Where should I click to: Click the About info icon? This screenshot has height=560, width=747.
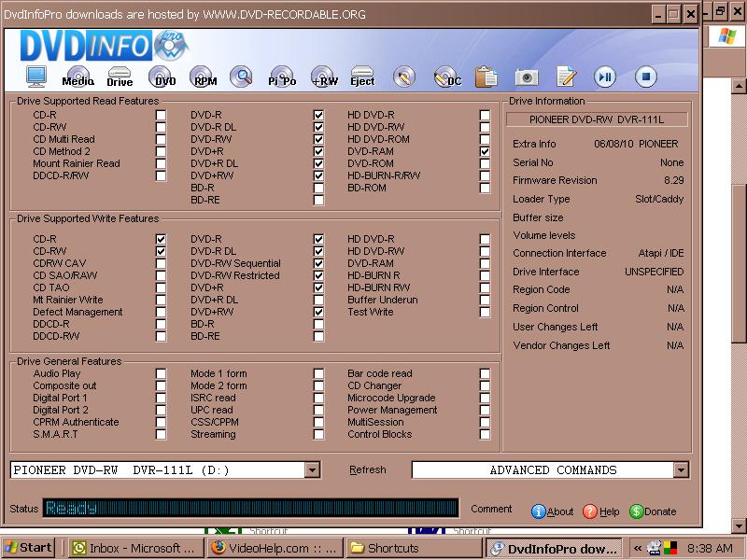538,511
